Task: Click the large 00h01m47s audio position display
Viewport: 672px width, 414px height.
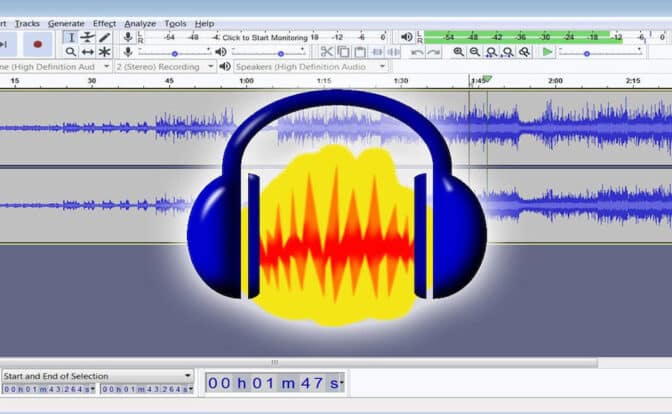Action: 273,383
